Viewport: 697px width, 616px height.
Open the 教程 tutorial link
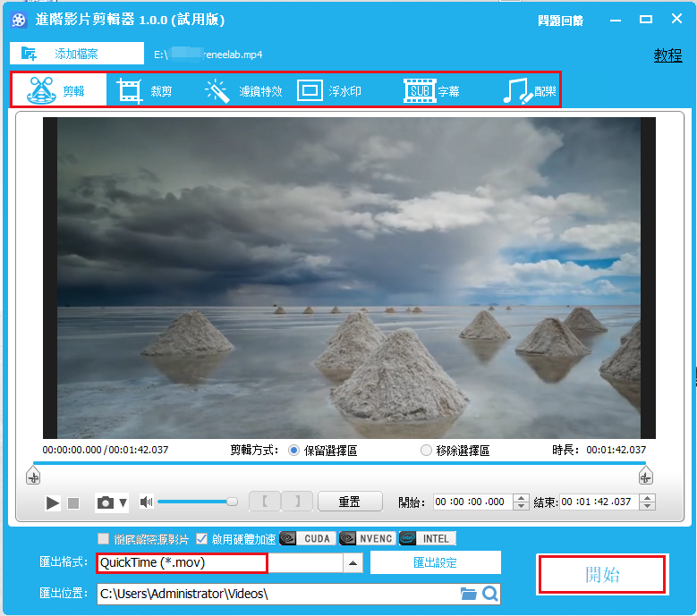pyautogui.click(x=667, y=55)
